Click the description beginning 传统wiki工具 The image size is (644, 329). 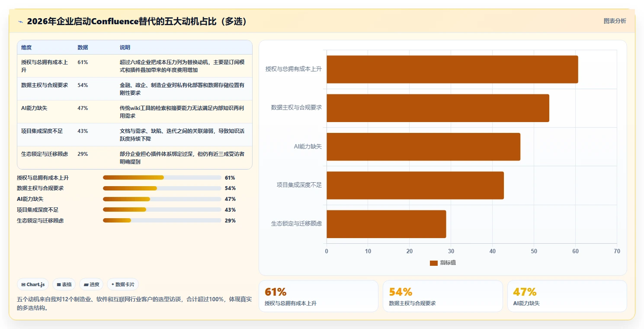[x=183, y=112]
